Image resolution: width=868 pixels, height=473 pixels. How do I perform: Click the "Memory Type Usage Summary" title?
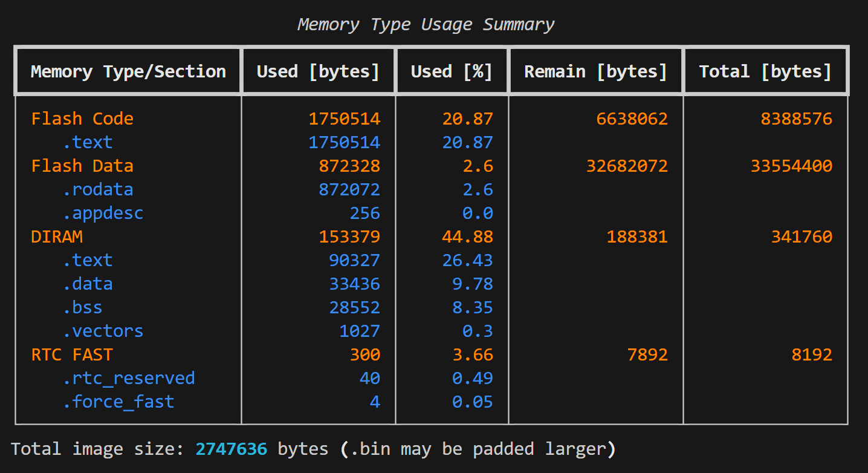[x=426, y=25]
